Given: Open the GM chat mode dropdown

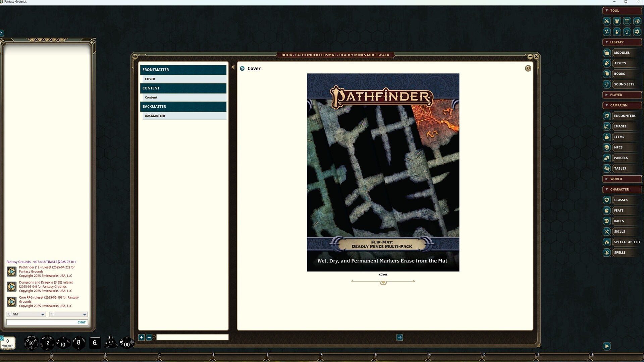Looking at the screenshot, I should (x=42, y=314).
